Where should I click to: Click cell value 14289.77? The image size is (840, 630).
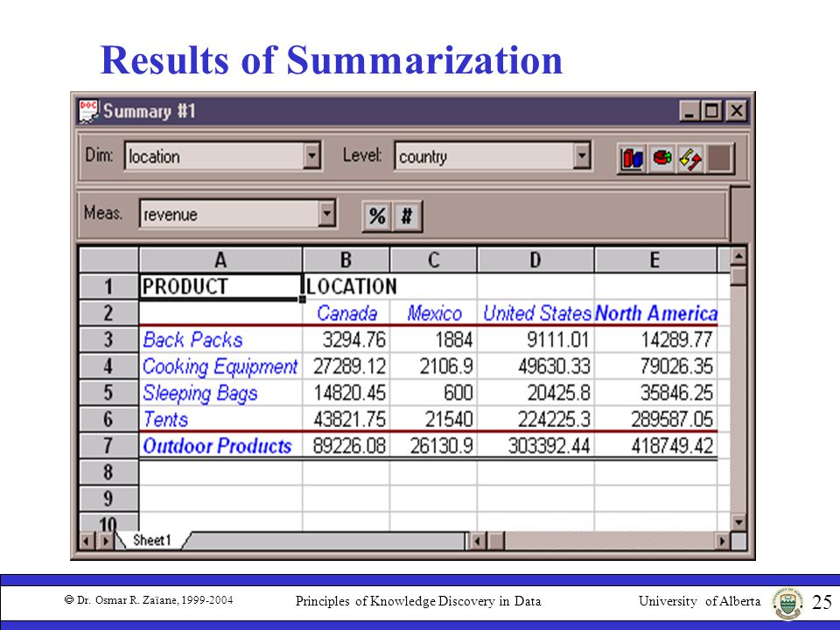(676, 339)
